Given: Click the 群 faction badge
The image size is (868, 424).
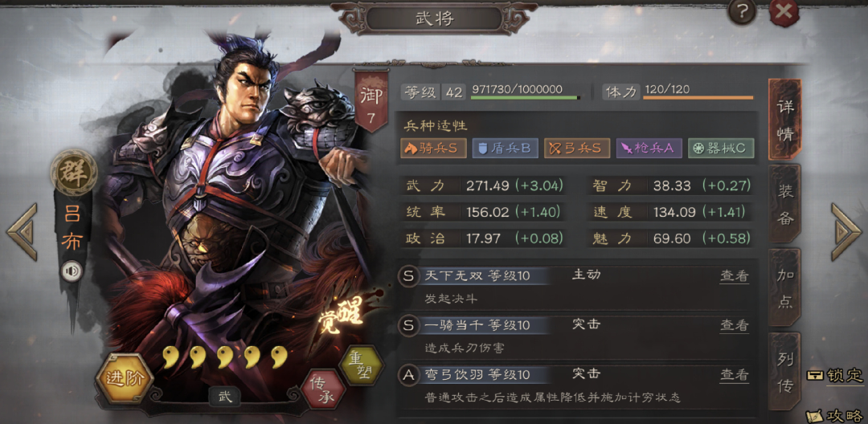Looking at the screenshot, I should pos(73,171).
